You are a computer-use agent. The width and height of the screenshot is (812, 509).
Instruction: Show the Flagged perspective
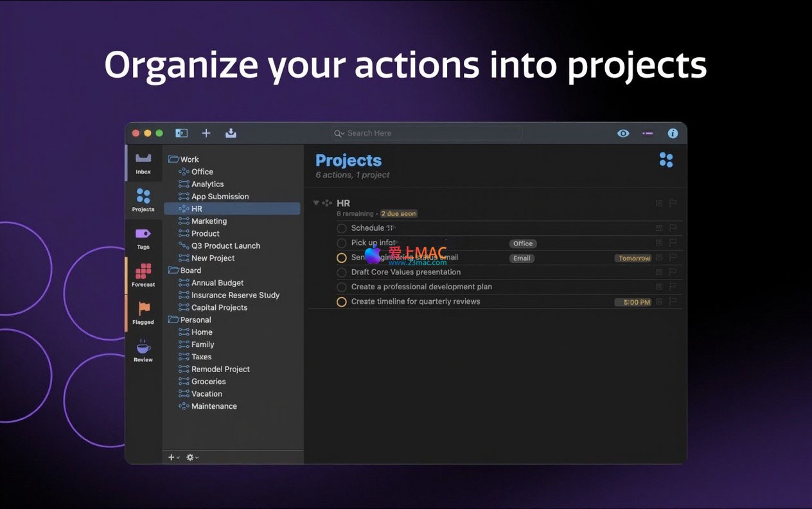[x=143, y=313]
